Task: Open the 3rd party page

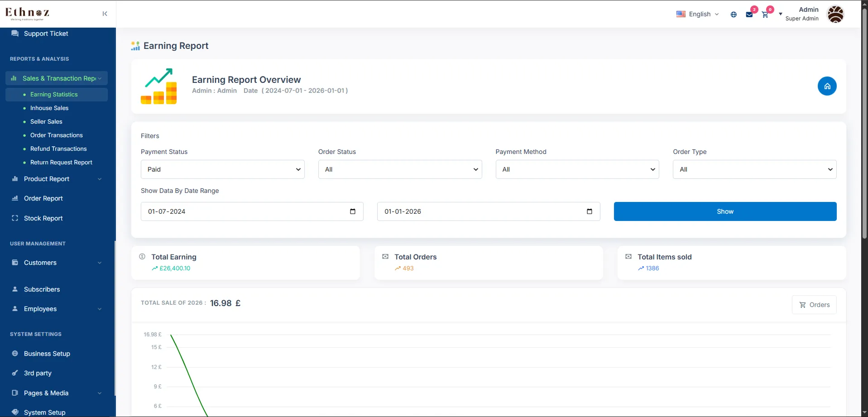Action: click(38, 373)
